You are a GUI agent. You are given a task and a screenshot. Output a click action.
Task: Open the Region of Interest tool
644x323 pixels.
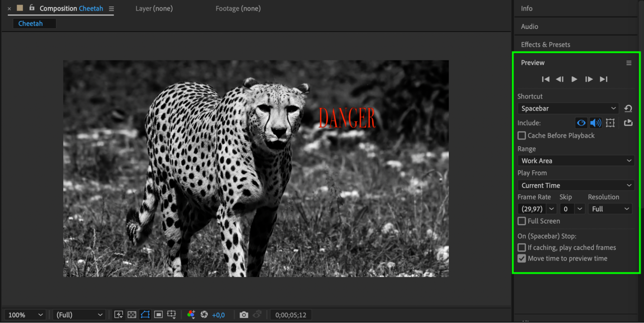[158, 315]
